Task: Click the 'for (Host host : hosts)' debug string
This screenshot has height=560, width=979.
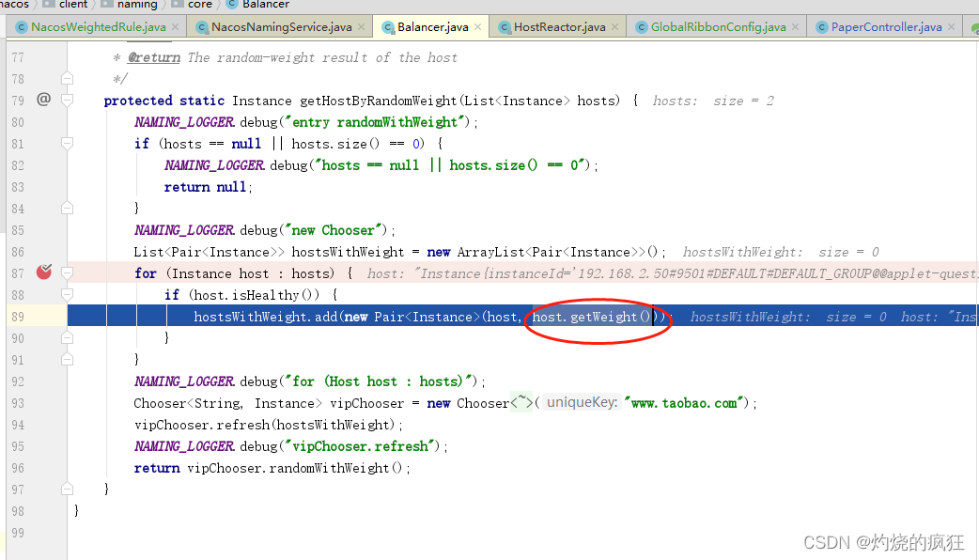Action: point(381,381)
